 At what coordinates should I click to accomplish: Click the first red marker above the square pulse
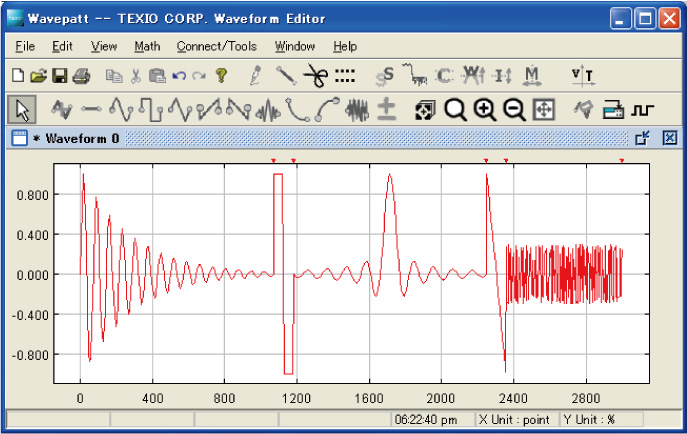(273, 161)
